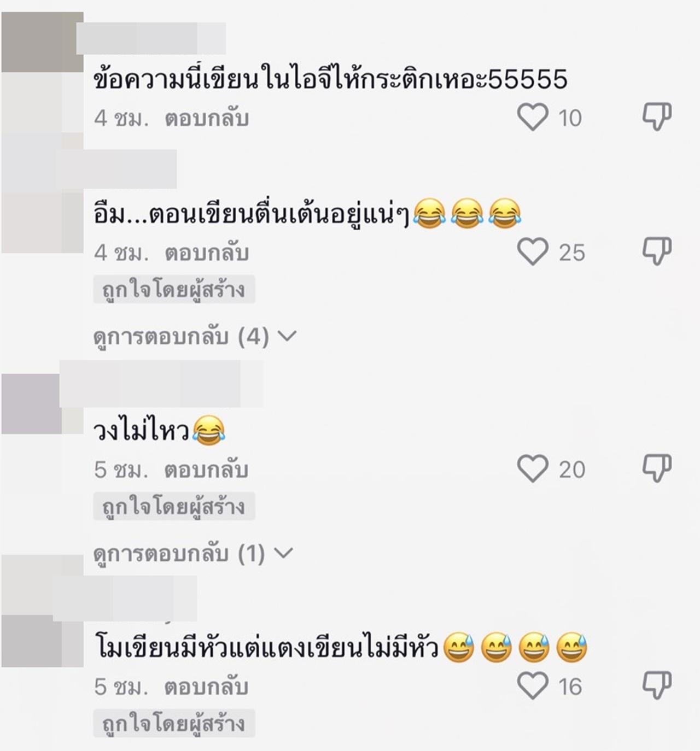Reply to the comment with 25 likes
Screen dimensions: 700x751
pyautogui.click(x=207, y=253)
